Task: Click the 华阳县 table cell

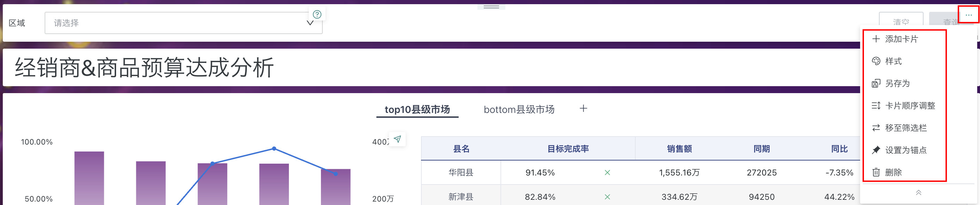Action: click(x=461, y=172)
